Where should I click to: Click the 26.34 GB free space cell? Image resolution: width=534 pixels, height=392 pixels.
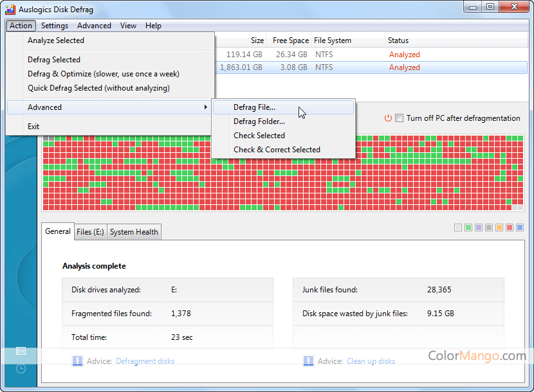click(x=291, y=55)
